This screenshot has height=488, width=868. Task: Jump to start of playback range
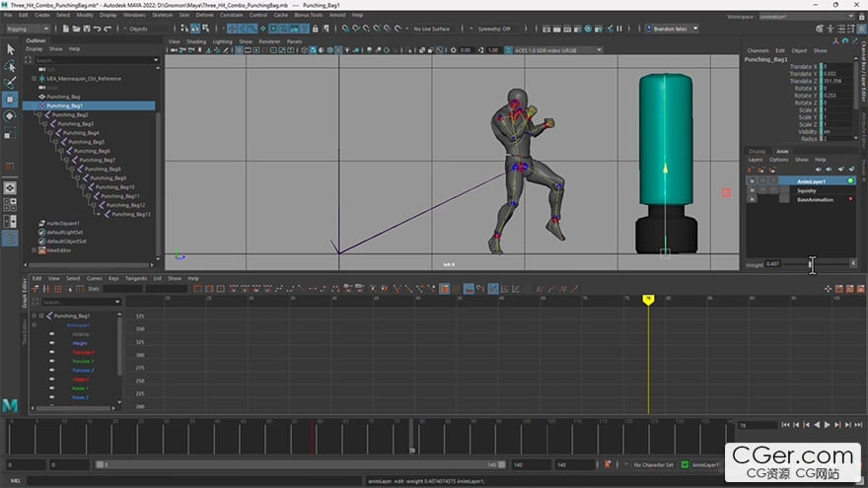point(784,424)
